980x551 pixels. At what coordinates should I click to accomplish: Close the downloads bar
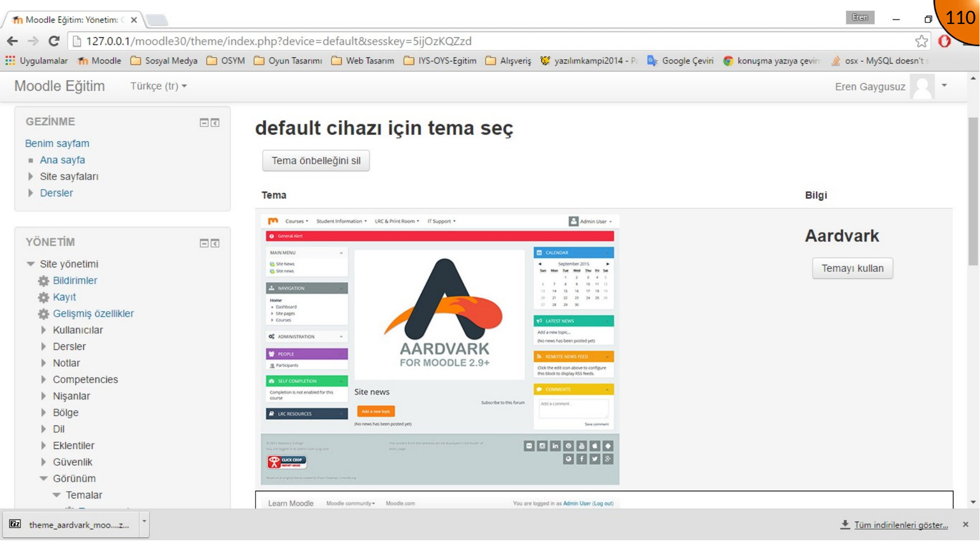click(965, 524)
